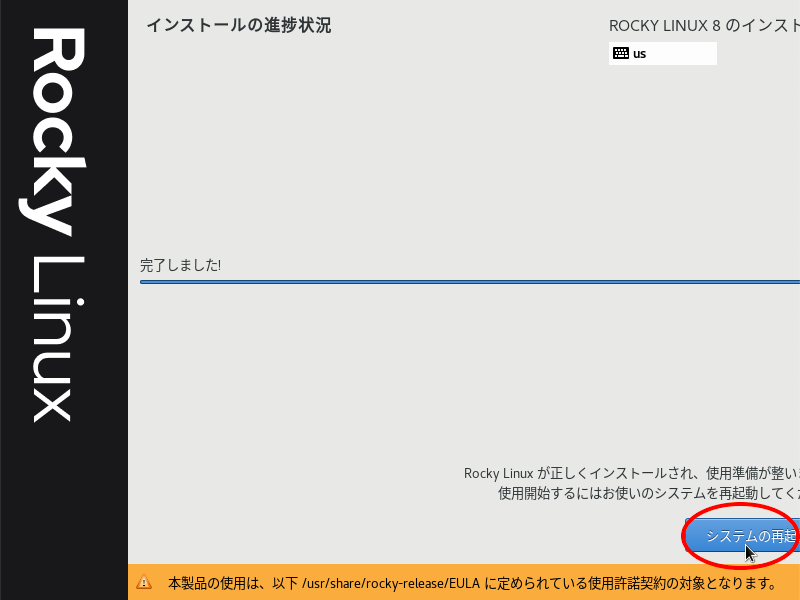Click the システムの再起動 reboot button

coord(742,536)
